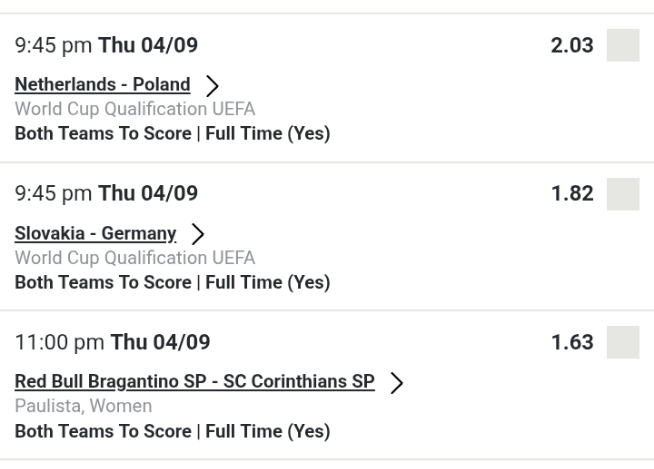Click World Cup Qualification UEFA under Slovakia - Germany
Viewport: 654px width, 469px height.
pyautogui.click(x=134, y=258)
